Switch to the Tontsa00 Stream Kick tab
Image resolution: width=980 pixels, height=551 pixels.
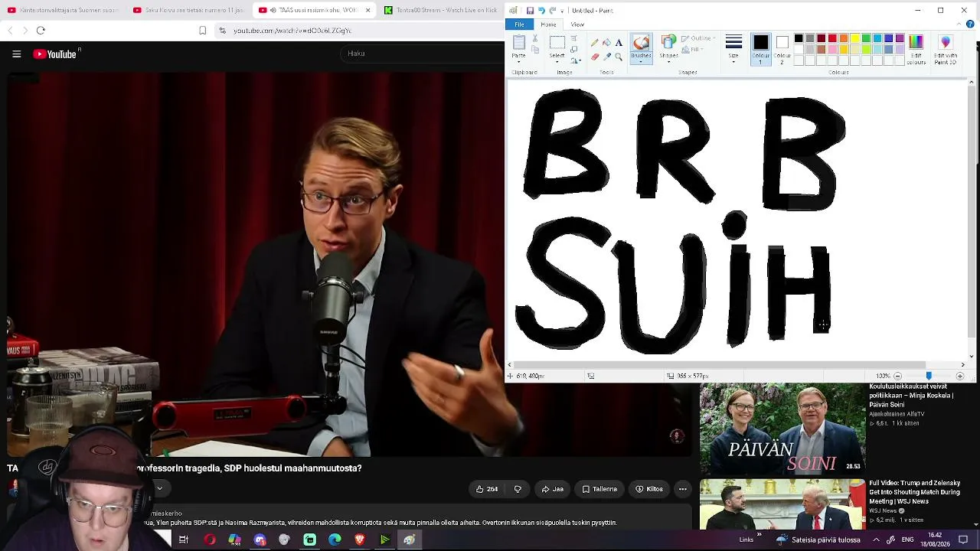(440, 10)
